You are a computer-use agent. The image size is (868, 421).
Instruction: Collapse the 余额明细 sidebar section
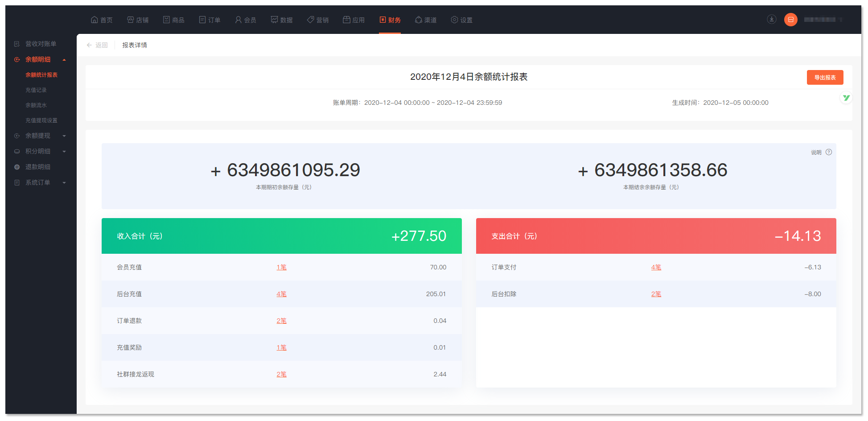coord(64,60)
